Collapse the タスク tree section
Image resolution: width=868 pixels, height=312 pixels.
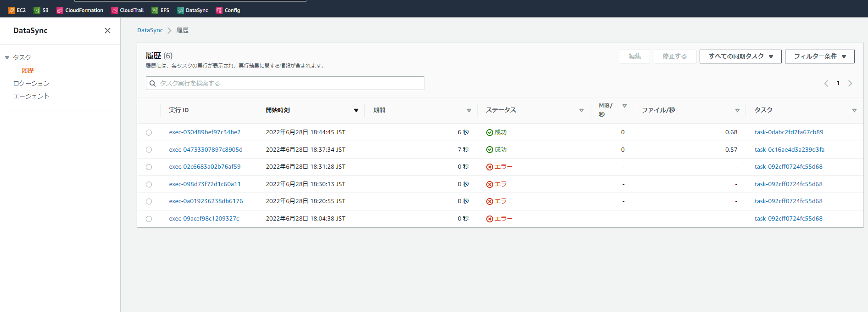pyautogui.click(x=7, y=57)
